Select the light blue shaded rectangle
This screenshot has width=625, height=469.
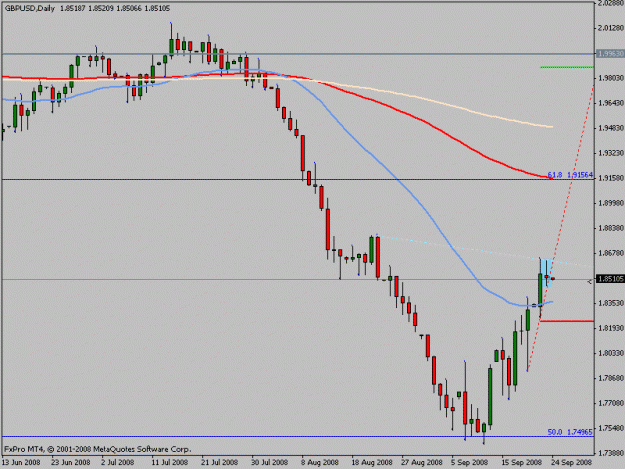(546, 273)
